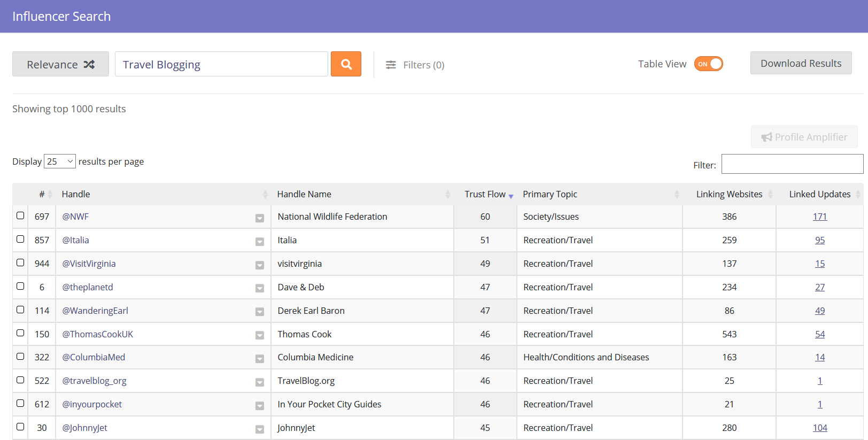Open the results per page dropdown
Viewport: 868px width, 440px height.
pyautogui.click(x=60, y=161)
